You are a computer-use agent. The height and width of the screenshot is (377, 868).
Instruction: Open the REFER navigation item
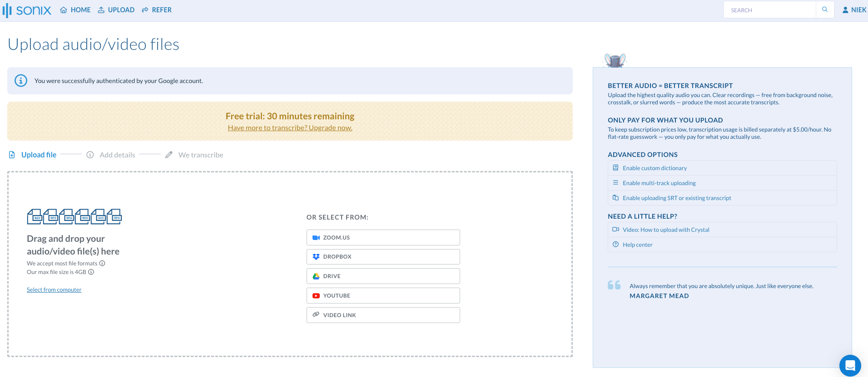click(x=157, y=10)
